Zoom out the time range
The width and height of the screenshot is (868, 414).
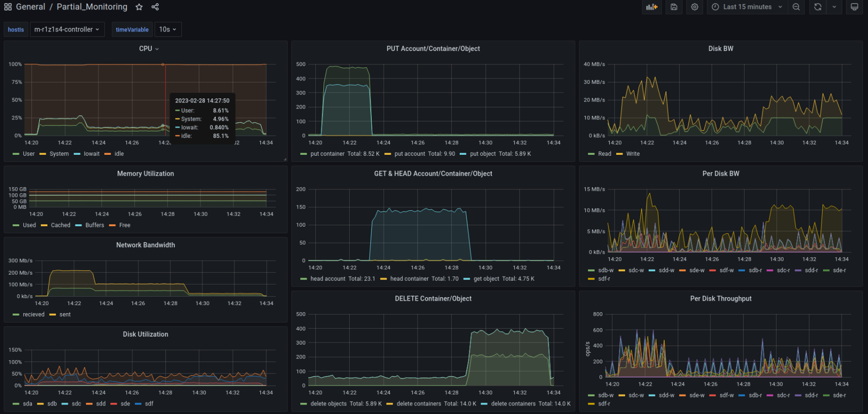click(796, 7)
